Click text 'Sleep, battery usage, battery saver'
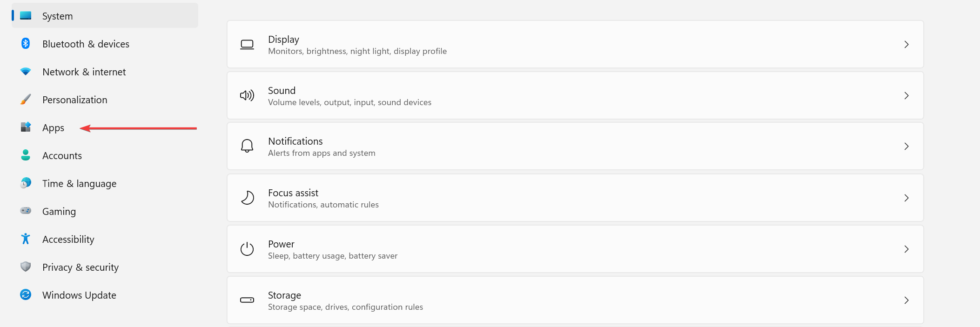Viewport: 980px width, 327px height. 333,256
